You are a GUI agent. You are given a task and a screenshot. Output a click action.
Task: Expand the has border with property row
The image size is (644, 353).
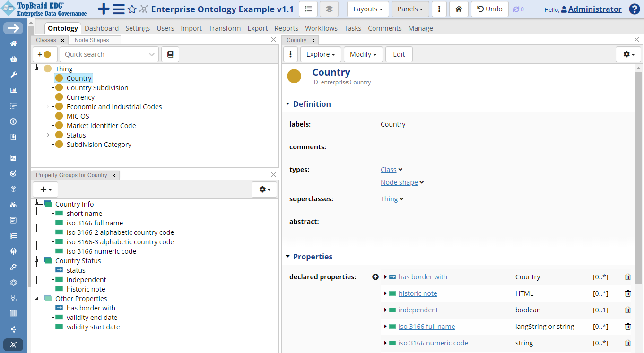coord(385,276)
